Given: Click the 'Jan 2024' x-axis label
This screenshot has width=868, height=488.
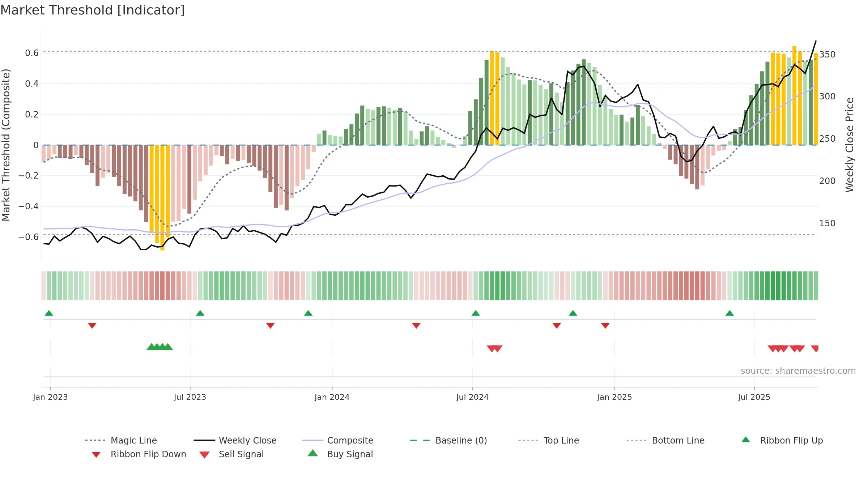Looking at the screenshot, I should (x=332, y=397).
